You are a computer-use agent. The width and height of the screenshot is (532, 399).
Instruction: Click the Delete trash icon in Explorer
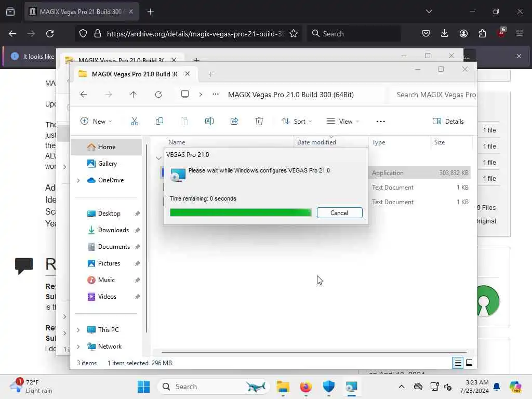pos(259,121)
